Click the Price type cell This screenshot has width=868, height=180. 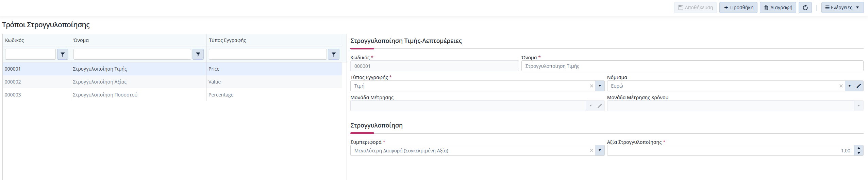pos(274,69)
